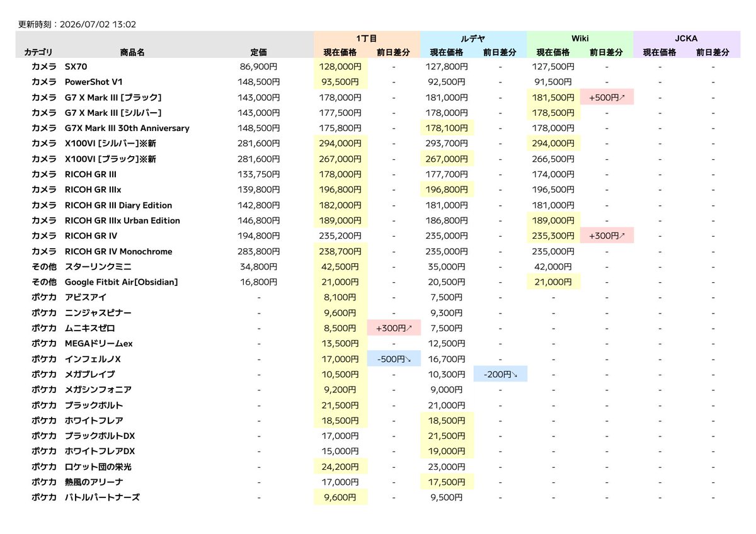Click the ブラックボルト name without DX
Screen dimensions: 756x534
coord(94,406)
